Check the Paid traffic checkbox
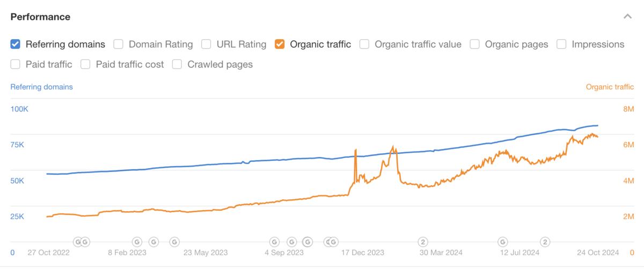Image resolution: width=644 pixels, height=269 pixels. click(16, 64)
